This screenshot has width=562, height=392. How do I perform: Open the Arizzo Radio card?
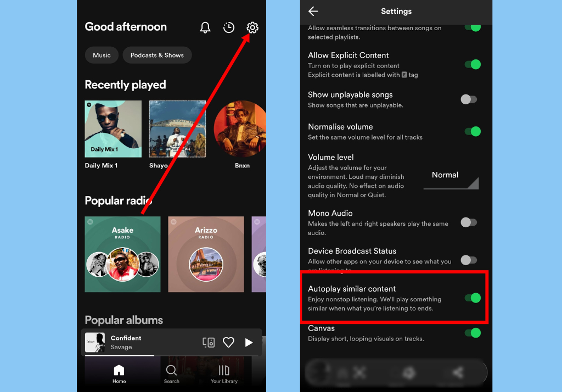click(x=206, y=254)
